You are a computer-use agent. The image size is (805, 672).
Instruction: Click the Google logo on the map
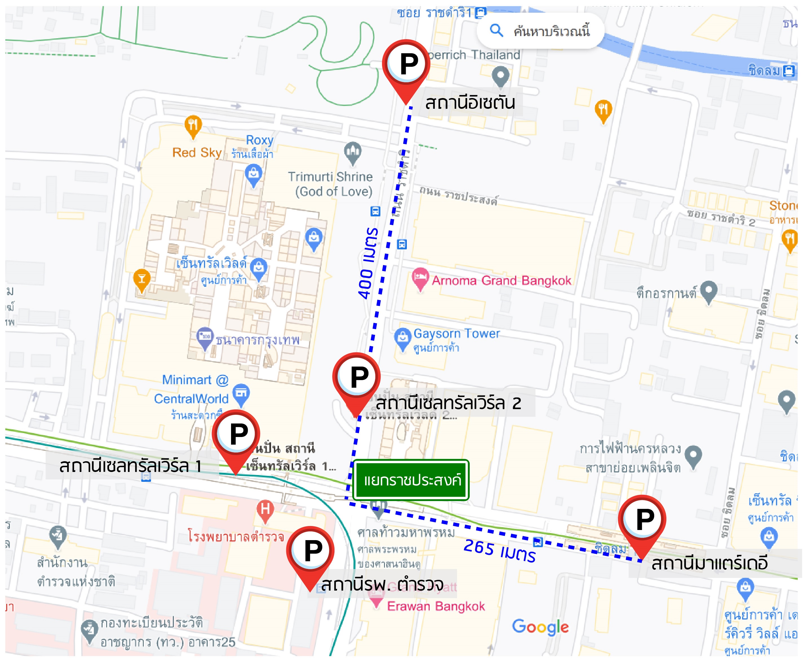point(540,627)
